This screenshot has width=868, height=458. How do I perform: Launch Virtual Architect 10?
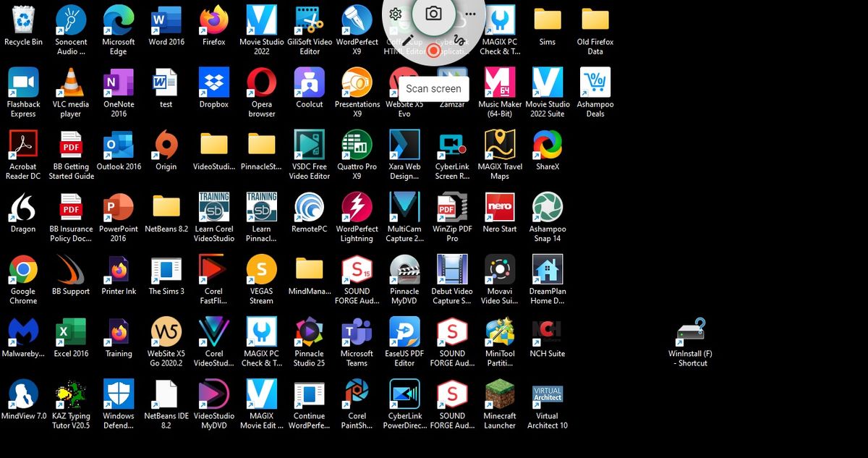pyautogui.click(x=548, y=394)
